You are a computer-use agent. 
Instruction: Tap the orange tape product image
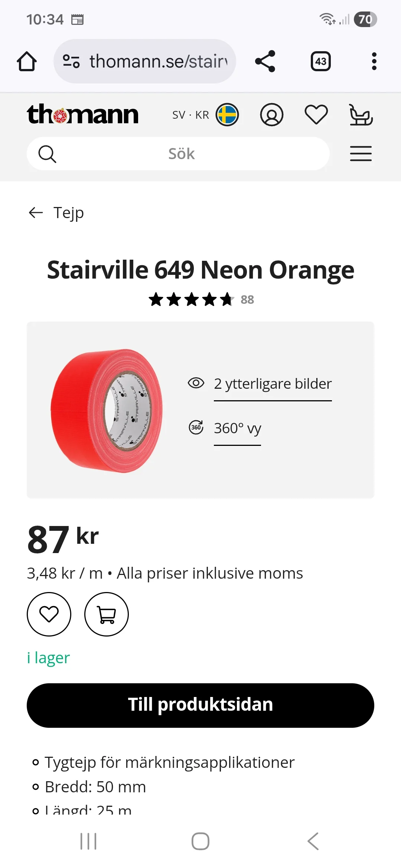click(x=107, y=410)
